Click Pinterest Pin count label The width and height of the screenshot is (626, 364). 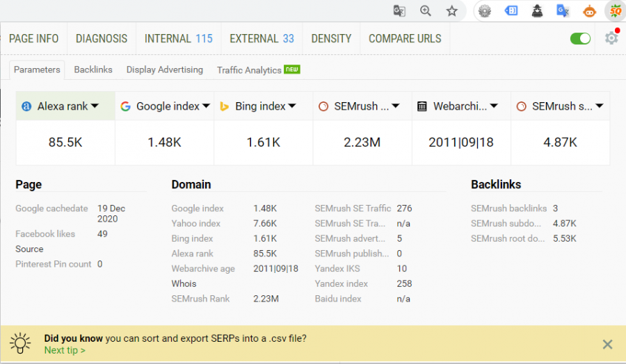click(x=54, y=264)
